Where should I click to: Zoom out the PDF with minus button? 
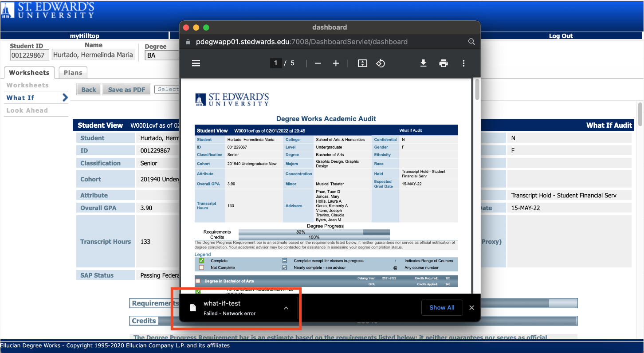tap(318, 63)
